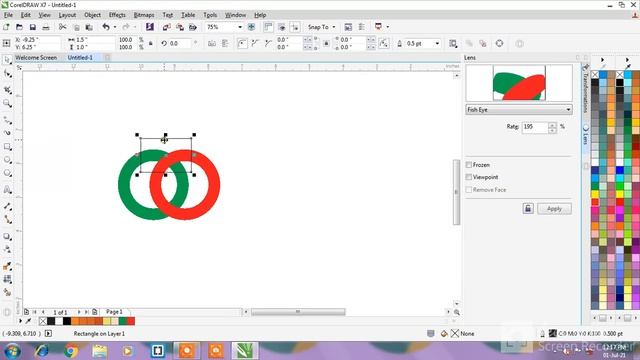This screenshot has height=360, width=640.
Task: Select the Transparency tool in the toolbox
Action: tap(7, 249)
